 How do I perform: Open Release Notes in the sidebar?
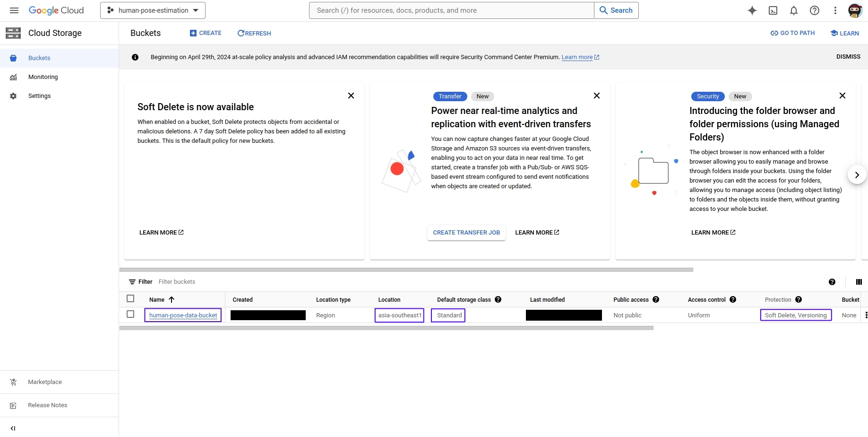[x=59, y=405]
